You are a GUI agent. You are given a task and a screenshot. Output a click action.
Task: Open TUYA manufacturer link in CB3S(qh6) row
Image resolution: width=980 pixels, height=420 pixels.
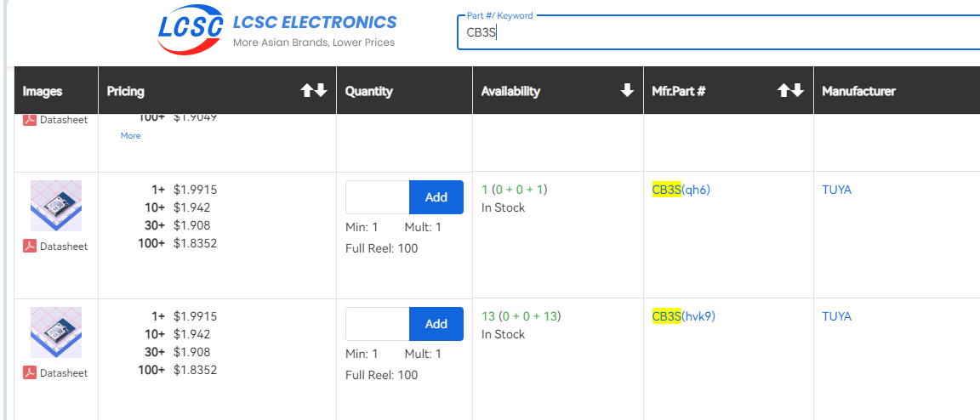pyautogui.click(x=836, y=190)
